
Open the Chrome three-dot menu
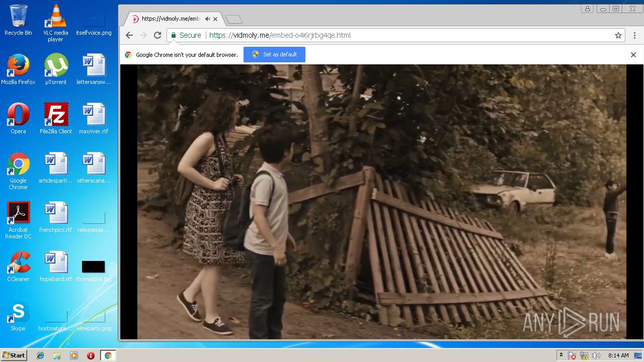click(635, 35)
